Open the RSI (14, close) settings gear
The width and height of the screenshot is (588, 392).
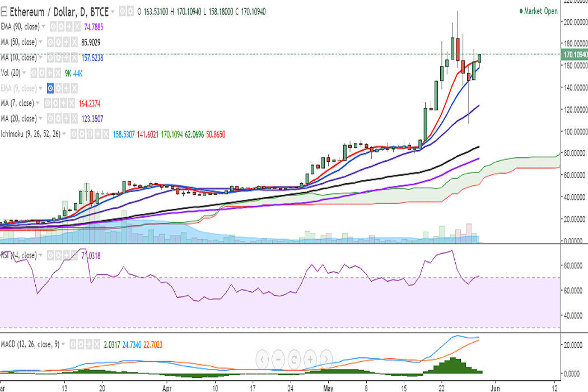(58, 255)
